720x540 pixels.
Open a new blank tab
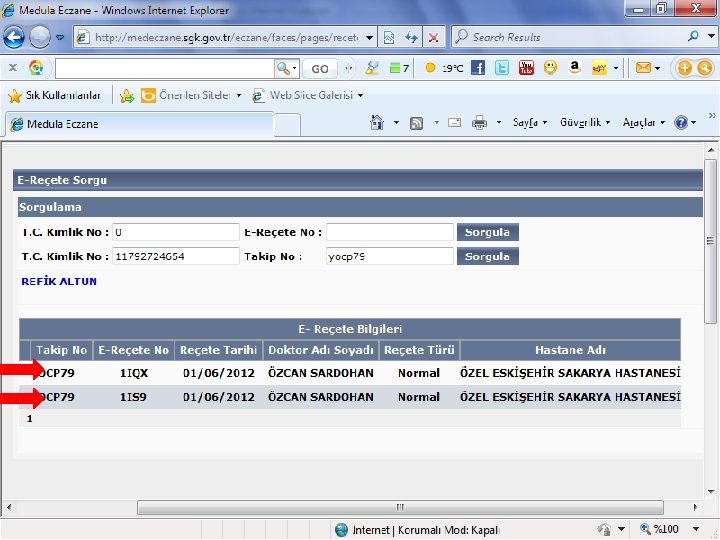pyautogui.click(x=287, y=125)
